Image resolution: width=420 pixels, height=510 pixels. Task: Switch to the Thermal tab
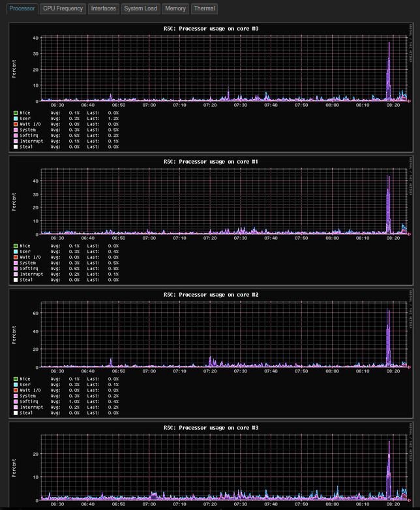click(x=204, y=8)
